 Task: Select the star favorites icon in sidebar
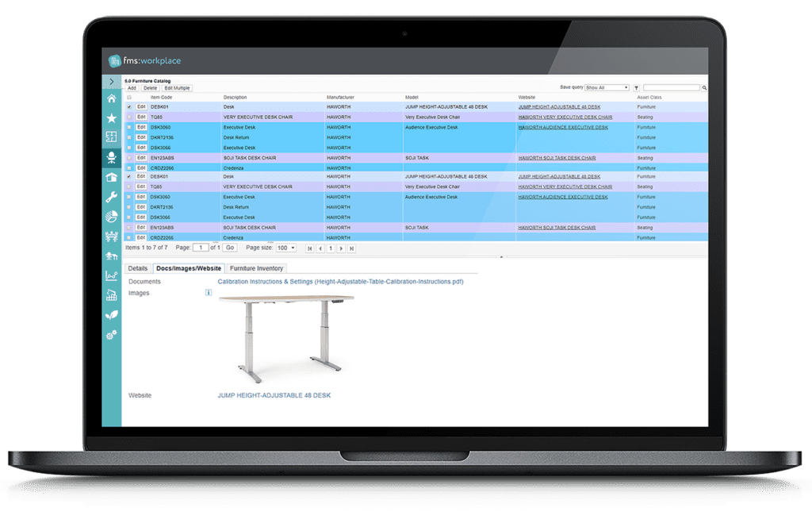[112, 117]
